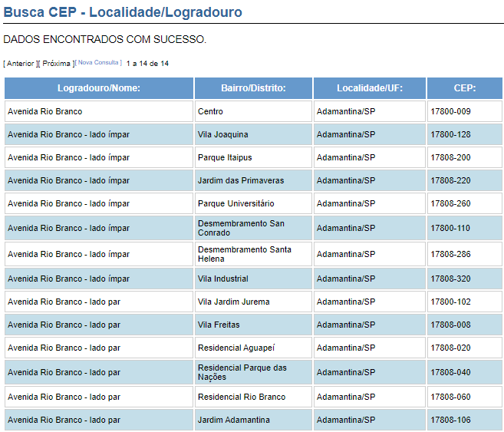Image resolution: width=504 pixels, height=432 pixels.
Task: Click the Desmembramento Santa Helena cell
Action: tap(253, 254)
